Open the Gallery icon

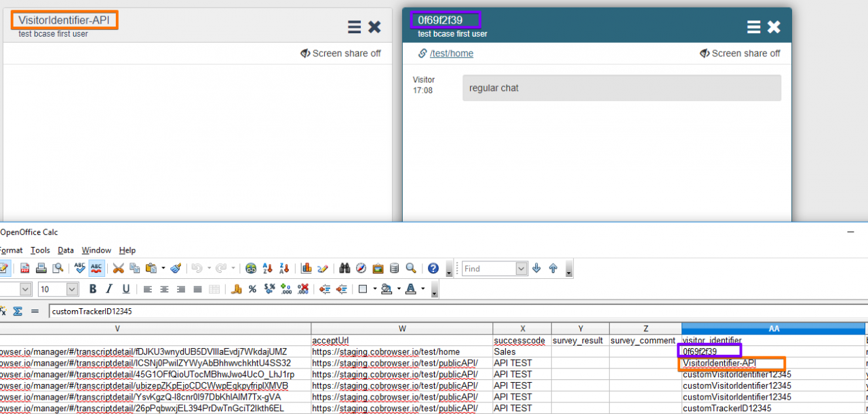tap(378, 269)
